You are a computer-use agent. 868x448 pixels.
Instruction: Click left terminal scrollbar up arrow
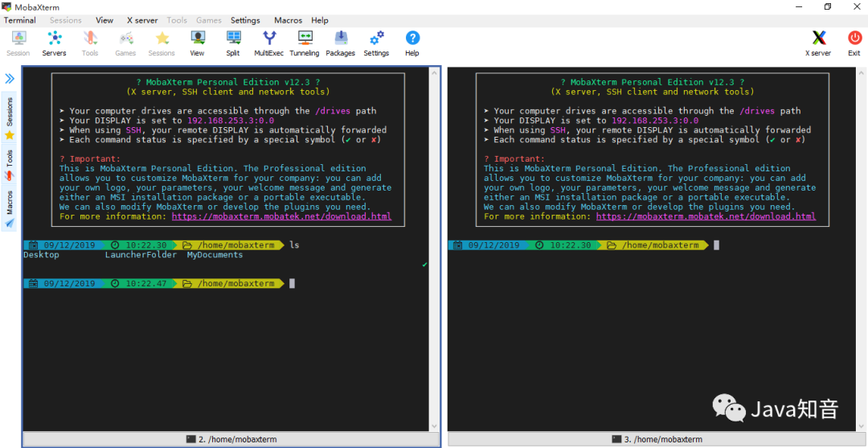point(434,72)
